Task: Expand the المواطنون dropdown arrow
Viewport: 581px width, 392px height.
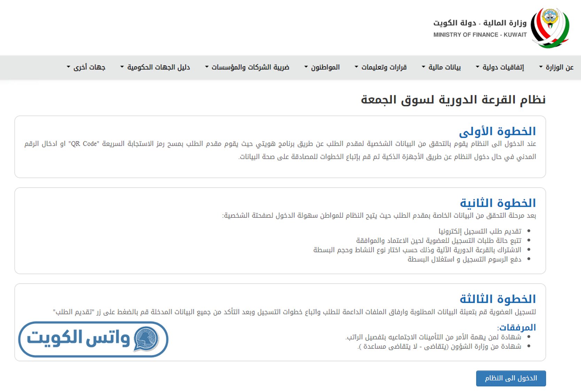Action: [306, 67]
